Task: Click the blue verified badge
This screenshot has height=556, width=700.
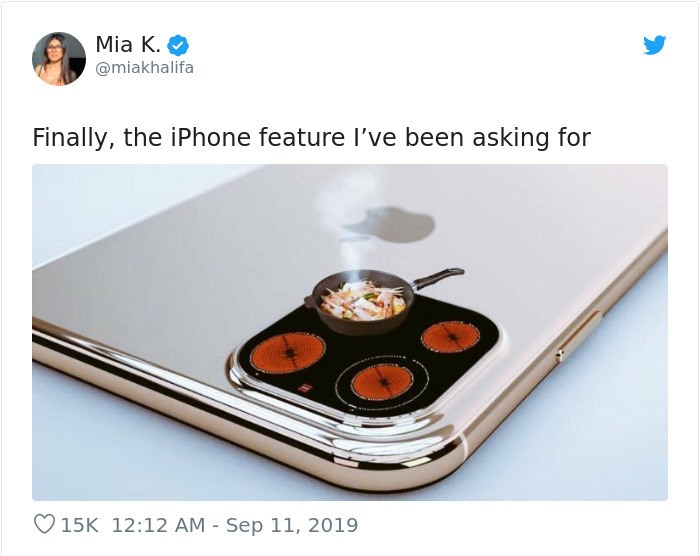Action: (x=178, y=45)
